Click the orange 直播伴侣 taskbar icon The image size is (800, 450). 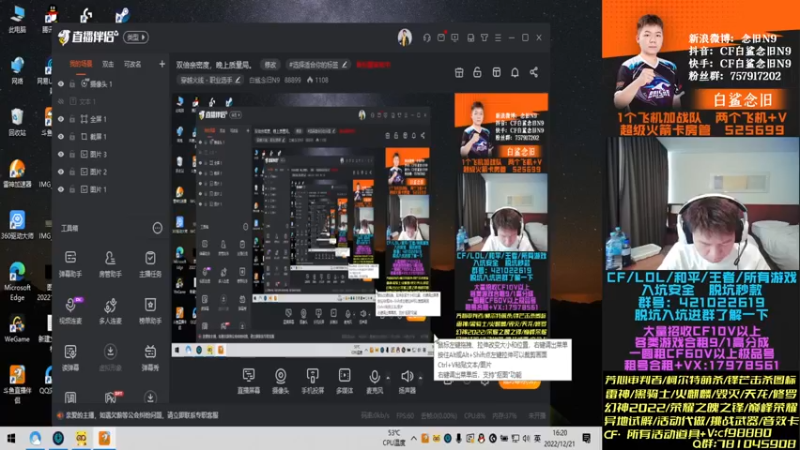coord(104,438)
